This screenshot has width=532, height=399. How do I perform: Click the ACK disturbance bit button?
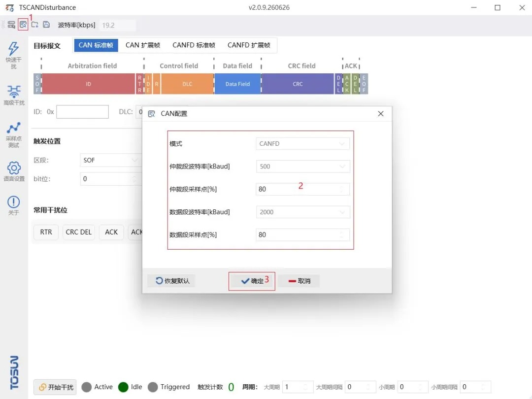click(x=111, y=232)
